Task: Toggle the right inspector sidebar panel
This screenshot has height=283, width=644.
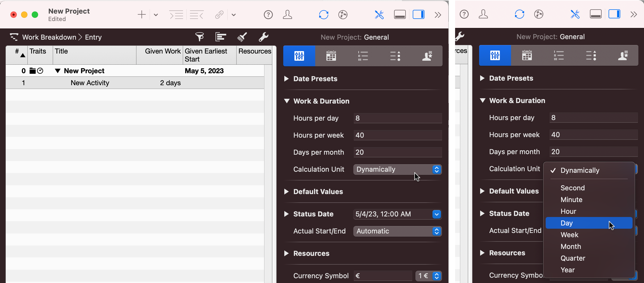Action: 418,15
